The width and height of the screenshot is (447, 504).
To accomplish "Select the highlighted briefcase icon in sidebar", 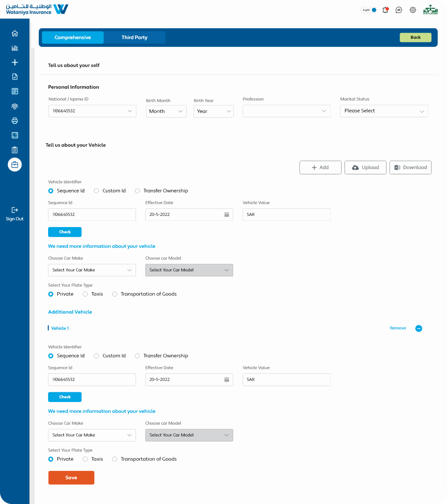I will point(15,165).
